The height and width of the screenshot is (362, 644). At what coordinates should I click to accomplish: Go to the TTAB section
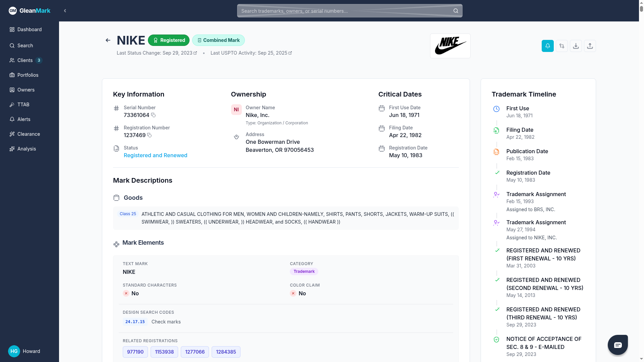coord(23,105)
